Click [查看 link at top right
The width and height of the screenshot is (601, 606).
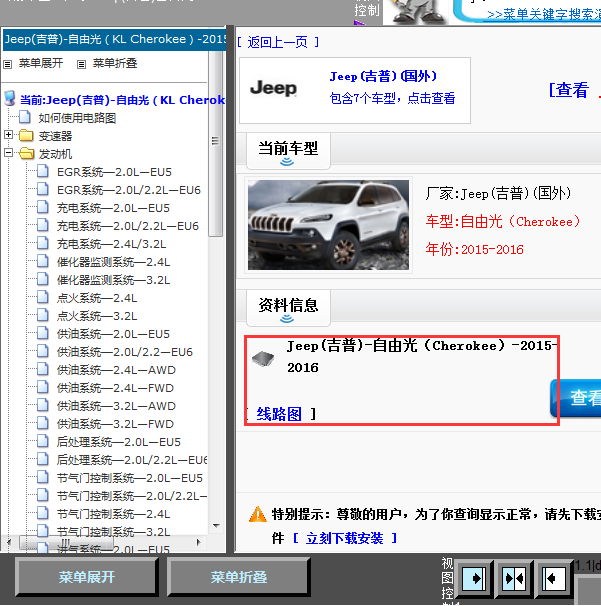point(569,90)
